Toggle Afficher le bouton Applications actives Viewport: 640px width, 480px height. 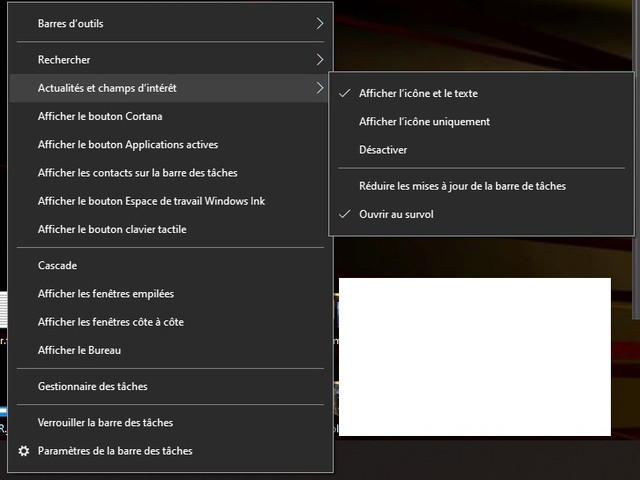click(x=171, y=144)
